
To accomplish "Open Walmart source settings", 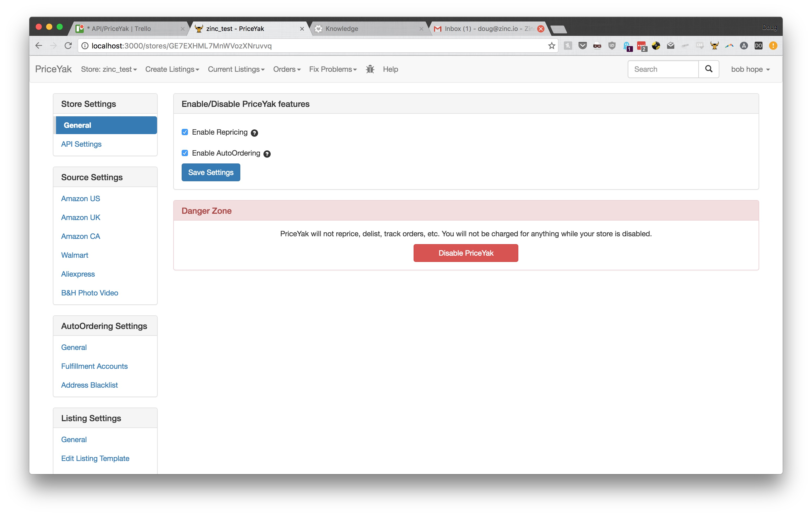I will tap(75, 255).
